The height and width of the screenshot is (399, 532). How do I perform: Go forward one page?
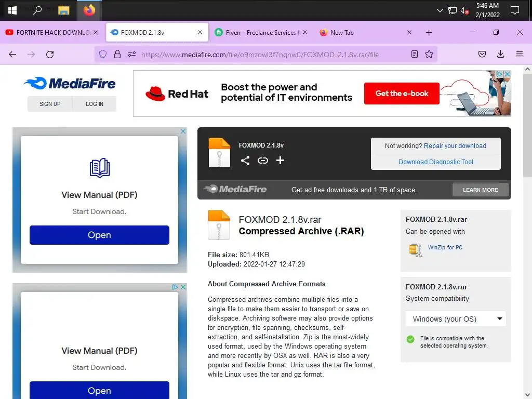[31, 54]
